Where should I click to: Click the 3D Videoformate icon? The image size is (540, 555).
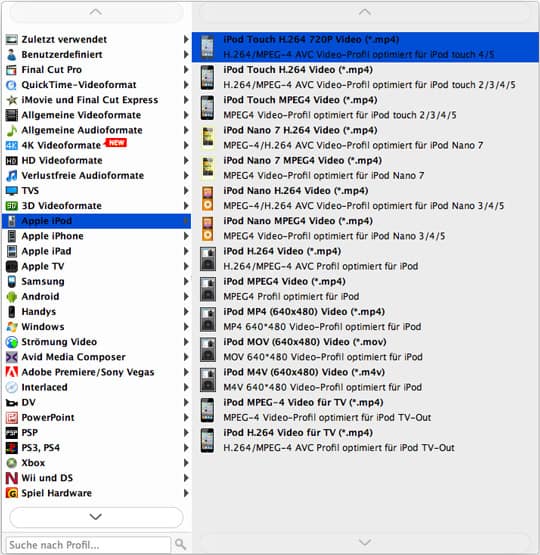point(12,206)
